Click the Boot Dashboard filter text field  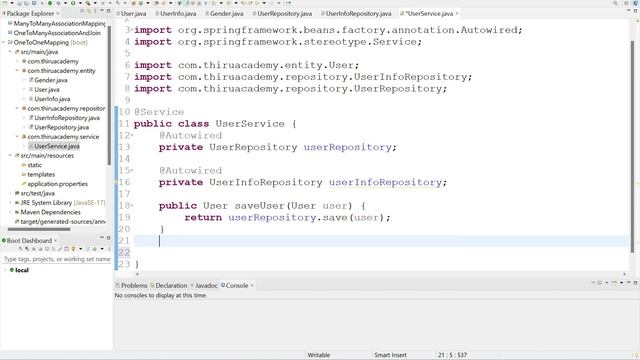click(57, 259)
